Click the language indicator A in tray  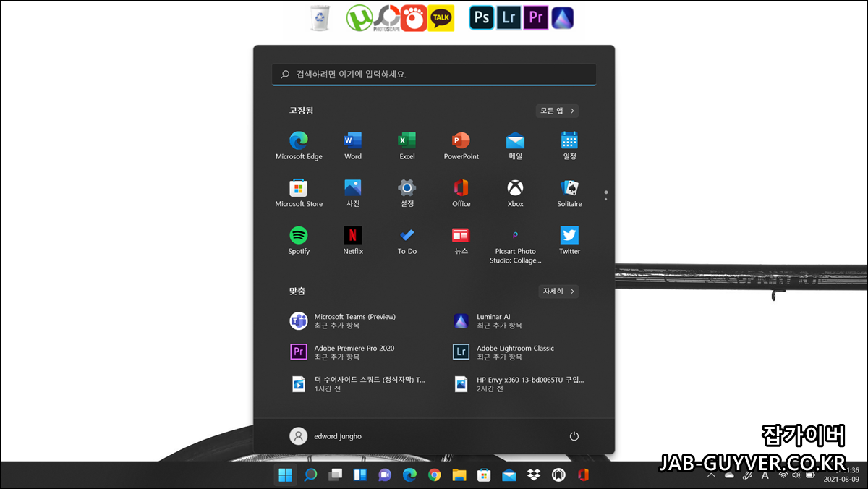(765, 475)
